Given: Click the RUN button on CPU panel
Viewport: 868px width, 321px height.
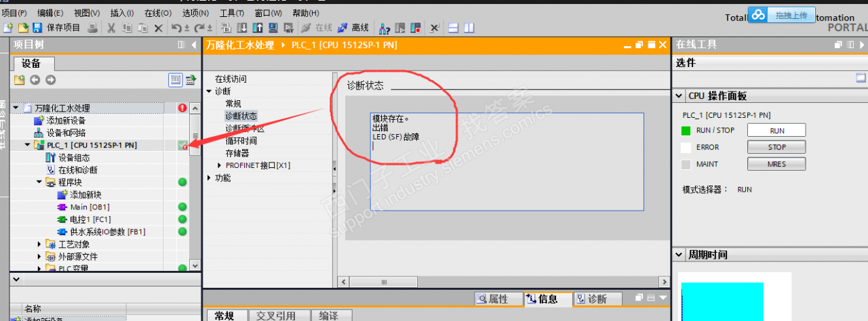Looking at the screenshot, I should click(776, 131).
